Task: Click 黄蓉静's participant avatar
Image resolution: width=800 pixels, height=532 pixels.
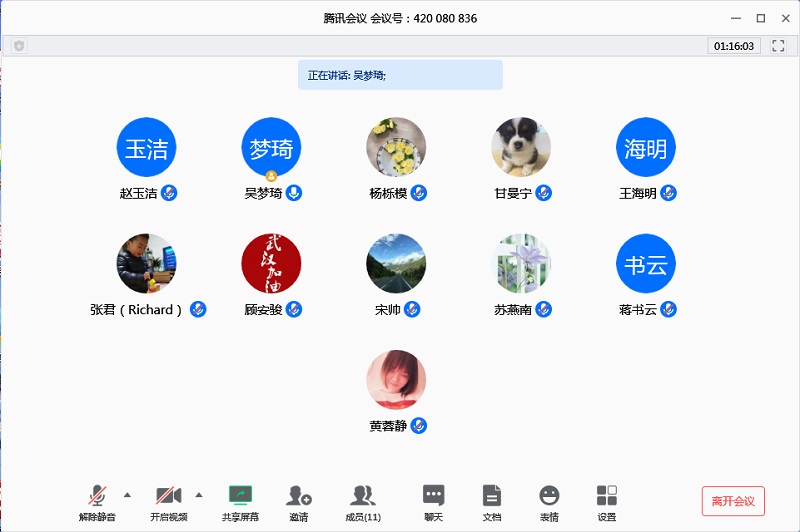Action: (x=396, y=380)
